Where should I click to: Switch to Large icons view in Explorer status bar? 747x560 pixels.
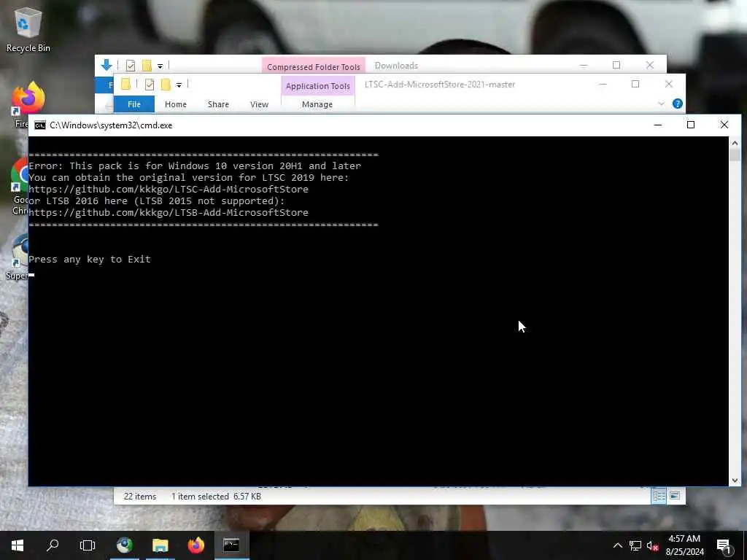pos(675,496)
